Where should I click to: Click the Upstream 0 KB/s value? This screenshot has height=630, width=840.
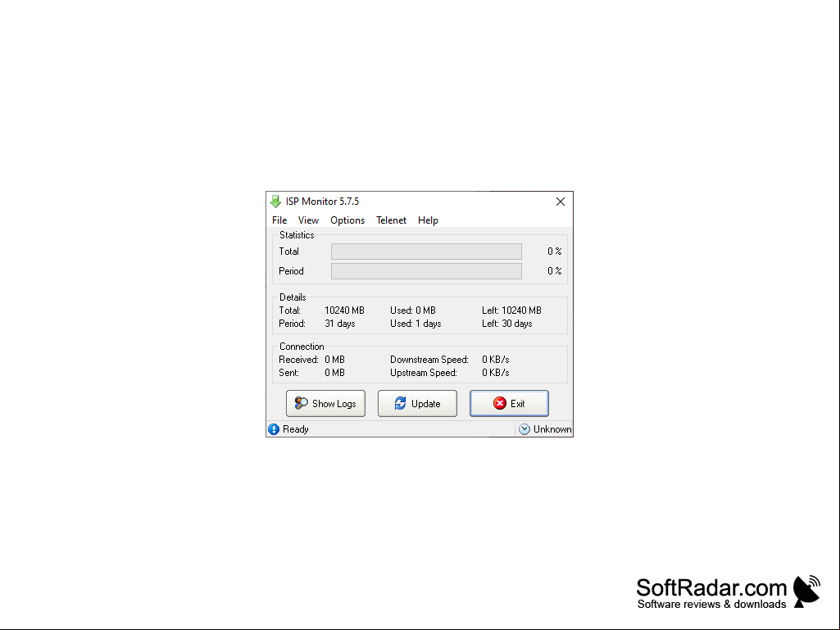point(496,373)
